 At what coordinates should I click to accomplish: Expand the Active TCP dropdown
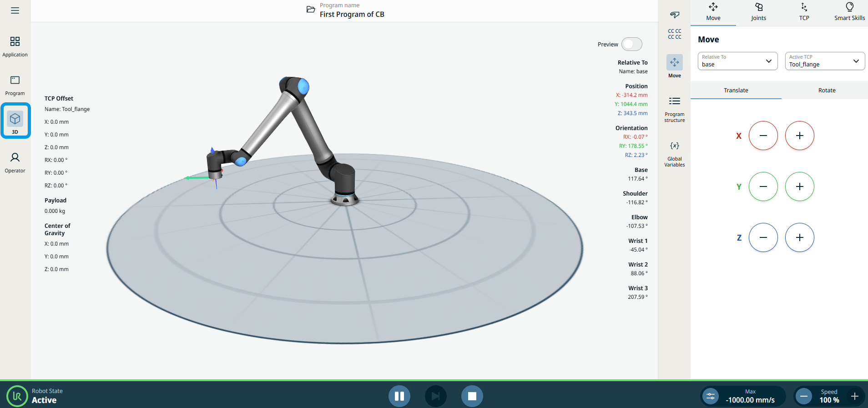pos(825,61)
